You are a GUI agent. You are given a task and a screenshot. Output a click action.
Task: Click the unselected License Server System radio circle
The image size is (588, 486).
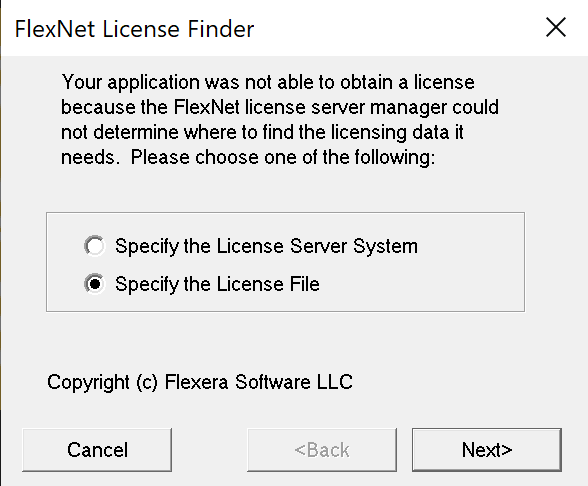point(94,246)
